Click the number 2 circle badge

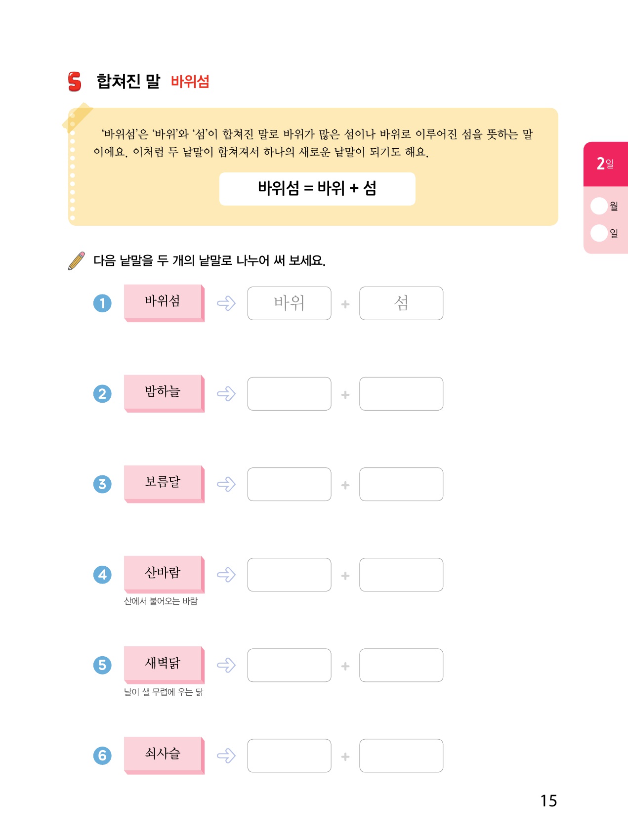pos(102,394)
